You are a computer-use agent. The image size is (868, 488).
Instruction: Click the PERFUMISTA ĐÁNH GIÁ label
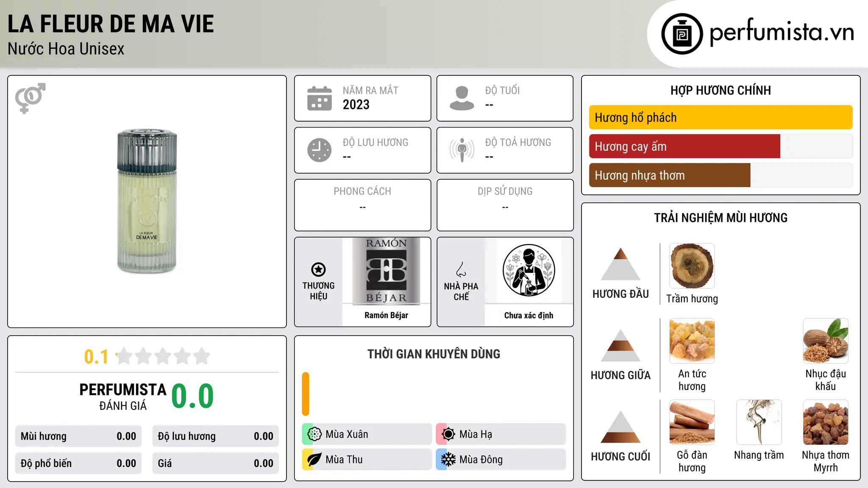[x=123, y=396]
